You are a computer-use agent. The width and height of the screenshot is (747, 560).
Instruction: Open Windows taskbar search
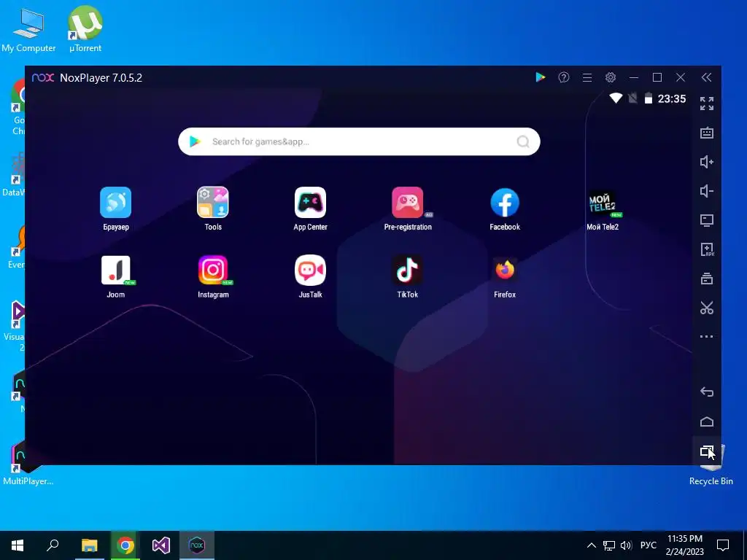point(53,545)
